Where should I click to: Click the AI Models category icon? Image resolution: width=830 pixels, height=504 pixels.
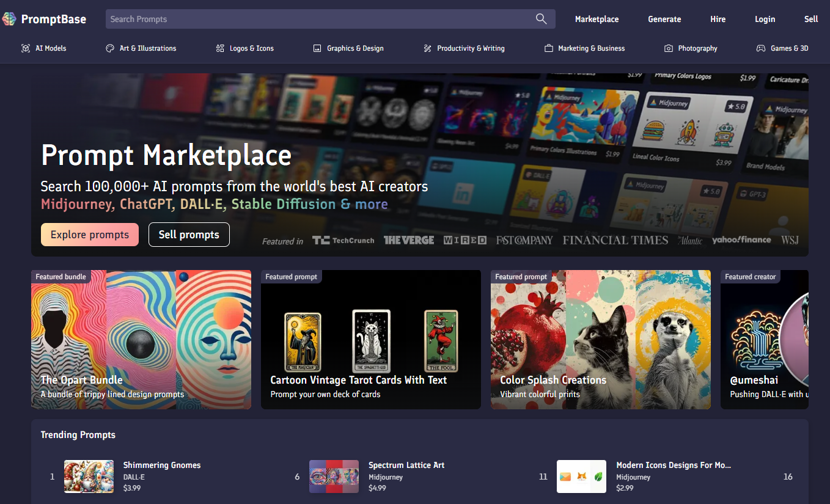(x=26, y=48)
